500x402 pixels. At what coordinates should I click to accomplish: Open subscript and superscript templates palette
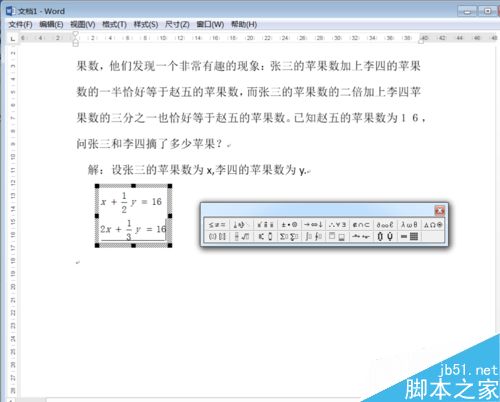tap(265, 237)
